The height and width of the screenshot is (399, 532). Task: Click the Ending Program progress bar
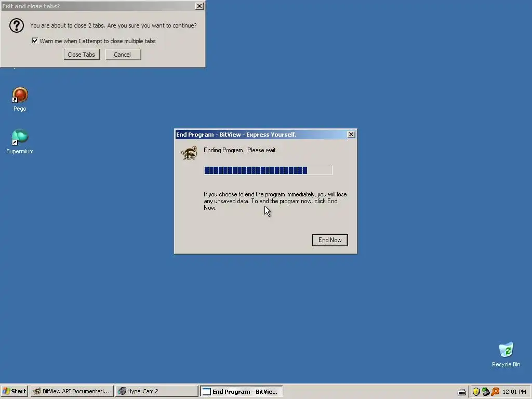(268, 170)
